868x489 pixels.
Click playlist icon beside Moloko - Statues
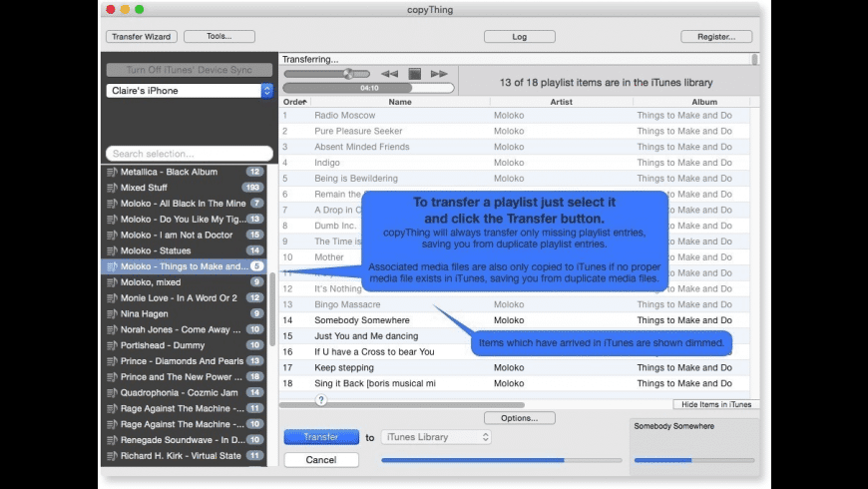[x=112, y=250]
